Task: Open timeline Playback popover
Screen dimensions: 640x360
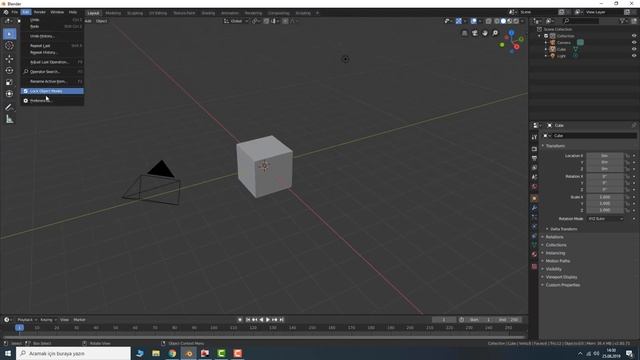Action: (27, 320)
